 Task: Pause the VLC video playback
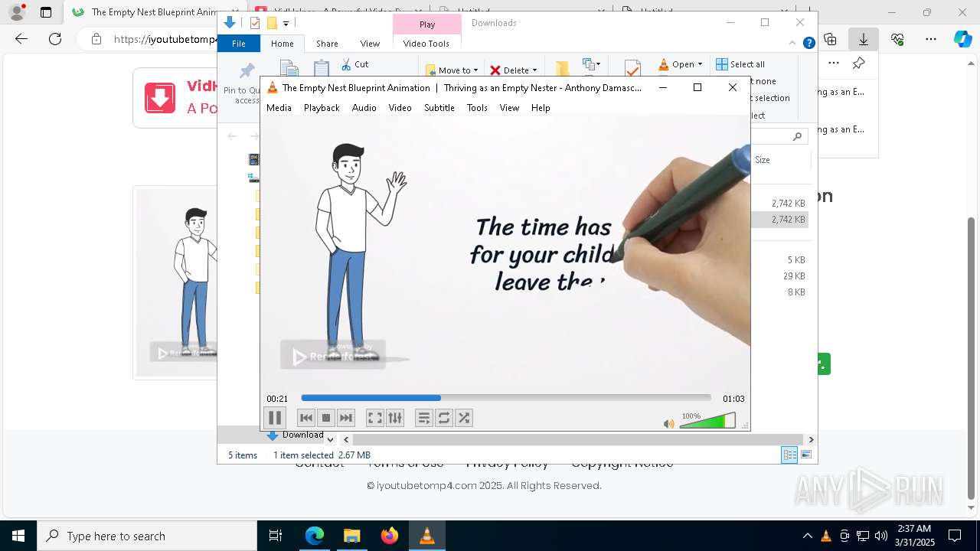(275, 418)
